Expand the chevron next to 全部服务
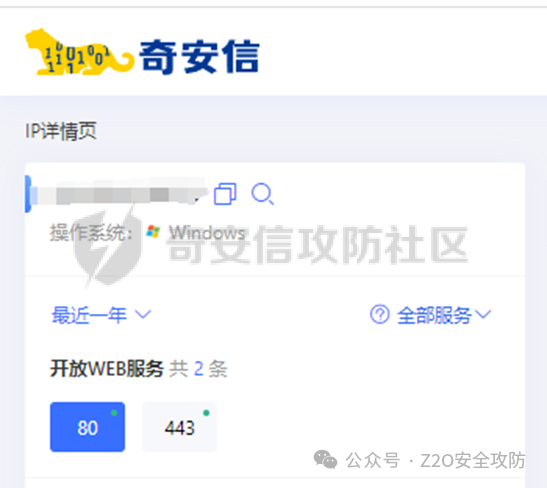This screenshot has width=547, height=488. pyautogui.click(x=483, y=314)
